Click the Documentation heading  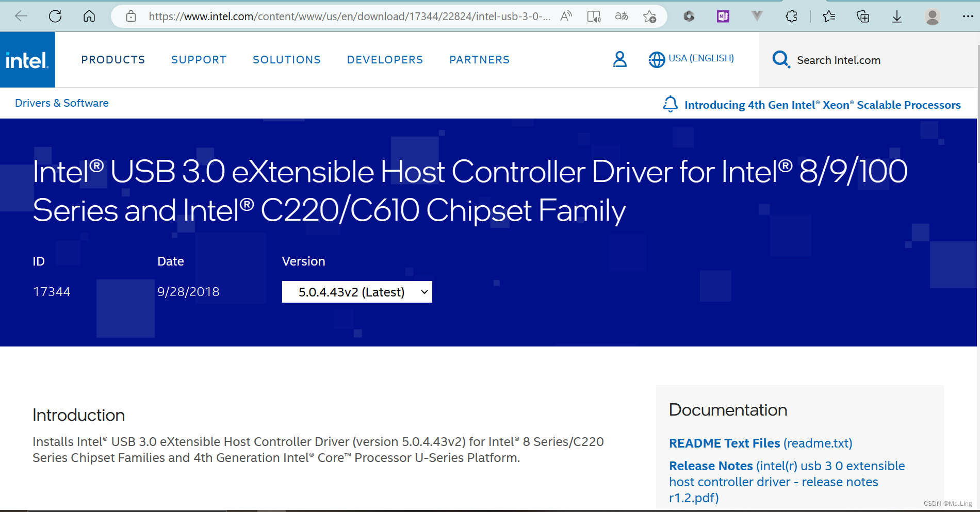point(728,410)
